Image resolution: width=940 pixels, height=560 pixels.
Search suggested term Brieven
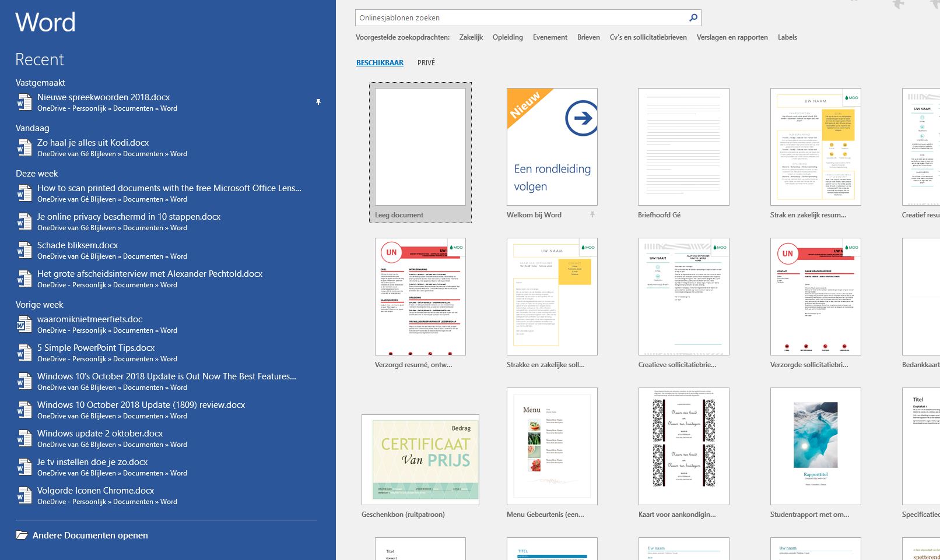coord(588,37)
